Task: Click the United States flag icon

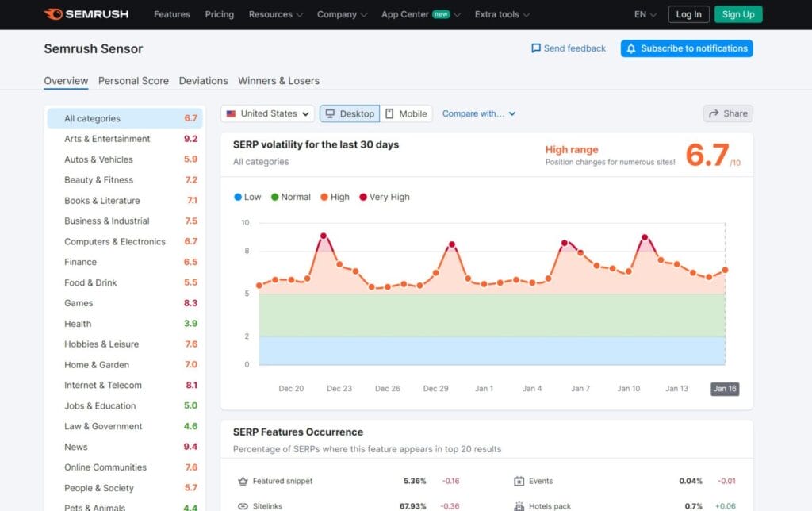Action: [x=231, y=113]
